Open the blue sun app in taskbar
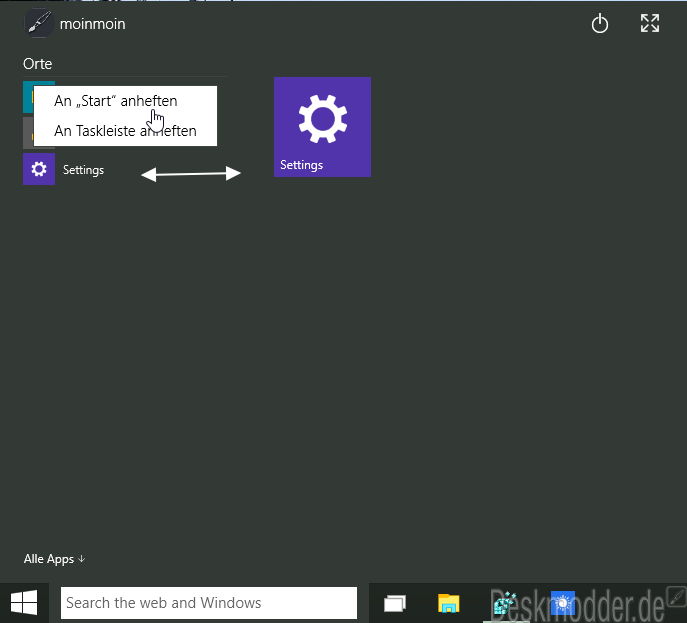 tap(563, 603)
